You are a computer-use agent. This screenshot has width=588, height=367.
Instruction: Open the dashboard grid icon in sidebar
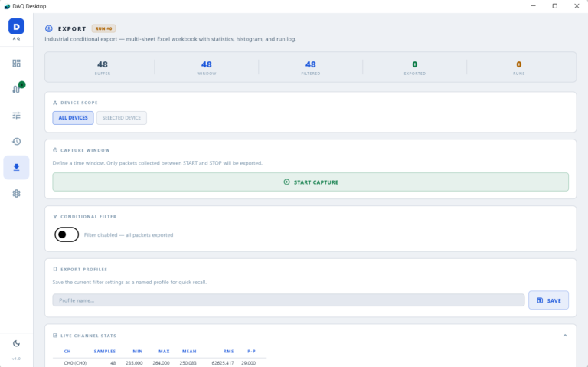[16, 63]
